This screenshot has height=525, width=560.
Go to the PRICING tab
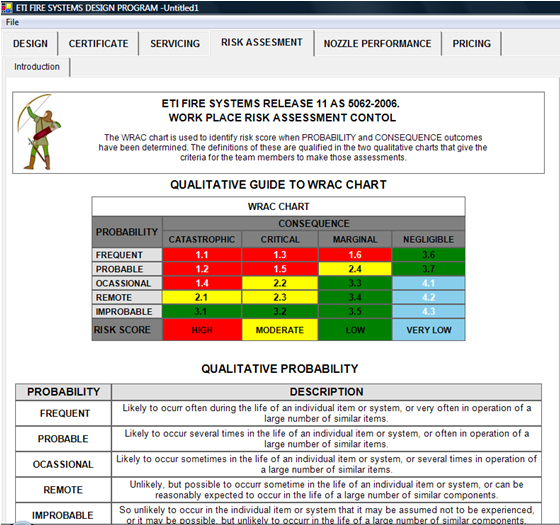(471, 44)
